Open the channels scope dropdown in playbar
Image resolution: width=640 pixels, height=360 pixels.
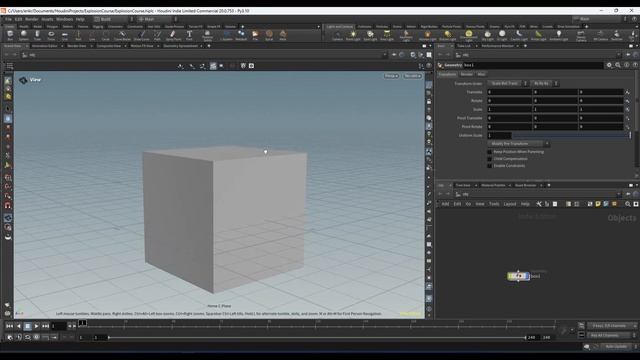click(x=612, y=326)
